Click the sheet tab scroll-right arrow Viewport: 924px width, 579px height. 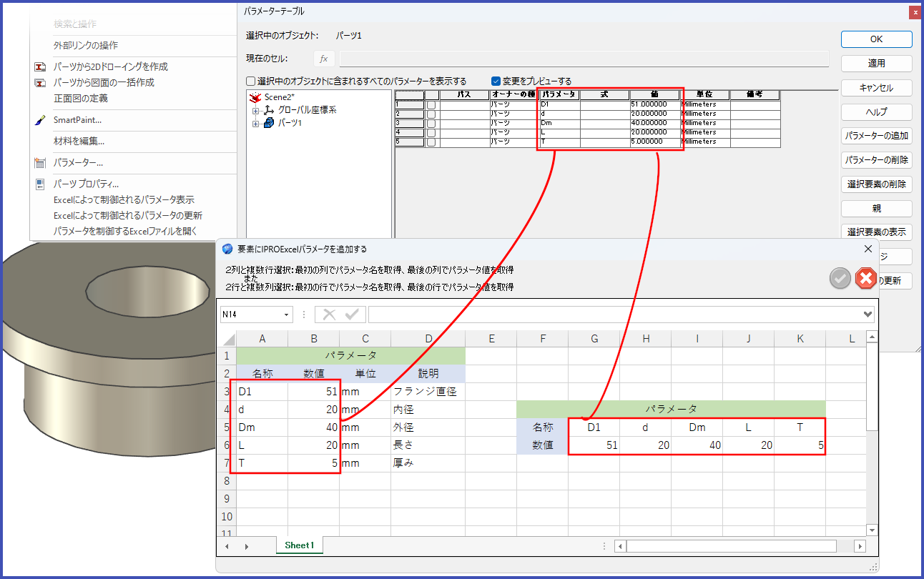pos(247,546)
